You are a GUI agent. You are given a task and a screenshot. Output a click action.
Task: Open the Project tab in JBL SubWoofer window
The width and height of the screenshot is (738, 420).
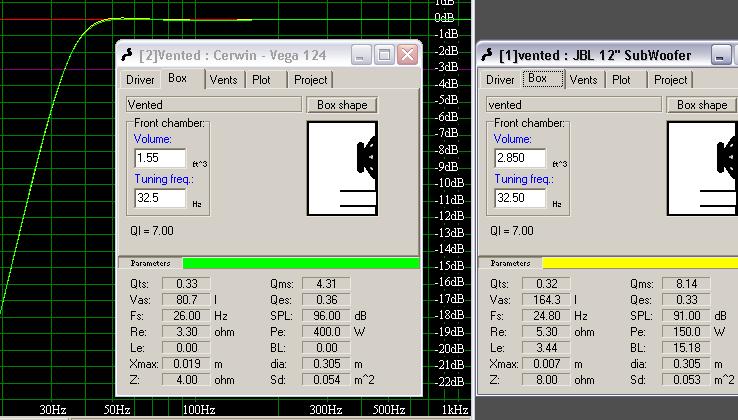[671, 80]
